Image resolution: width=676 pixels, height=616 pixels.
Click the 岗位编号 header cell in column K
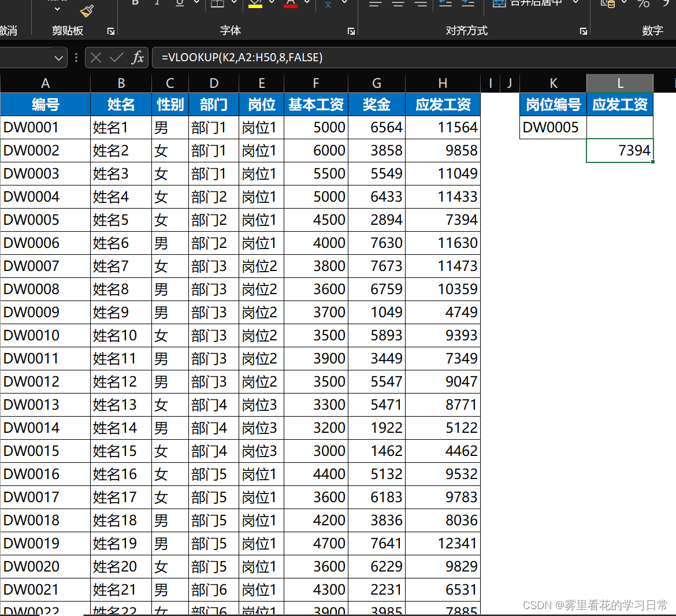tap(553, 105)
